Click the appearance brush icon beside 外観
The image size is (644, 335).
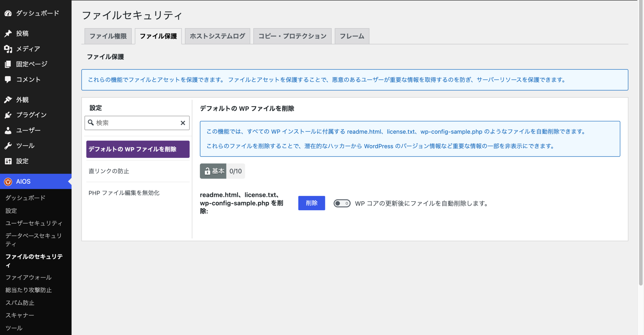pyautogui.click(x=8, y=100)
